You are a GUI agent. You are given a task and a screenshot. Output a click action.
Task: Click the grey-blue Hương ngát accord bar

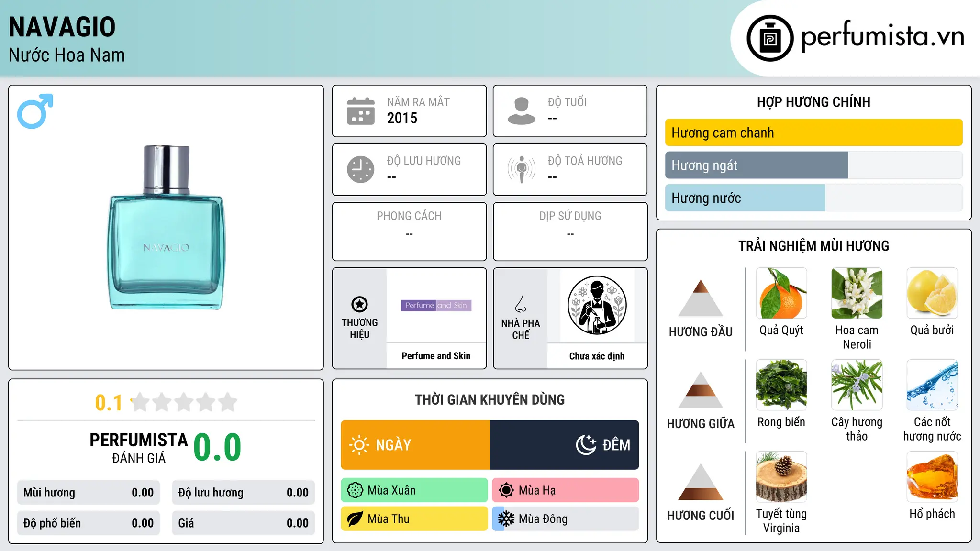coord(757,165)
